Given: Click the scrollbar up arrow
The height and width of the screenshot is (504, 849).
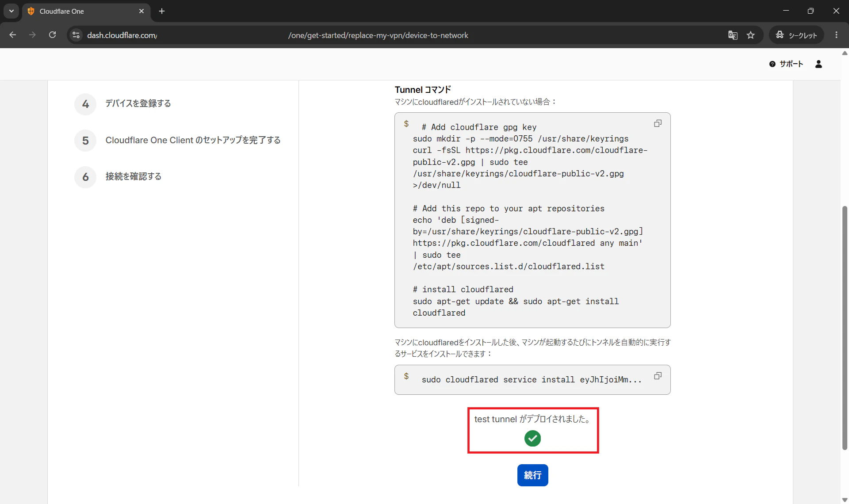Looking at the screenshot, I should pyautogui.click(x=845, y=53).
